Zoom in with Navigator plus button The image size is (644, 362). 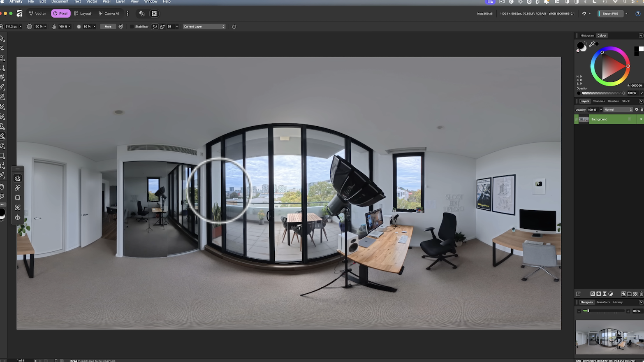(x=628, y=311)
